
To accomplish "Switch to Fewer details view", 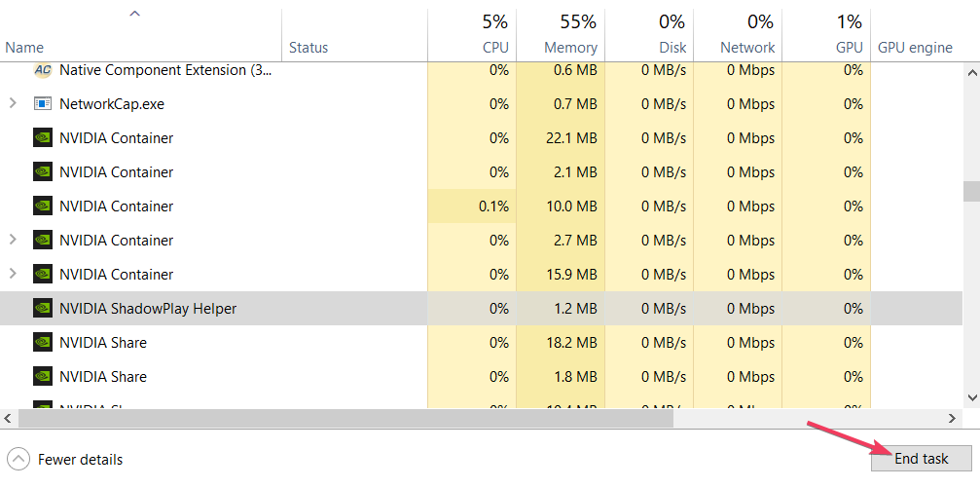I will [66, 459].
